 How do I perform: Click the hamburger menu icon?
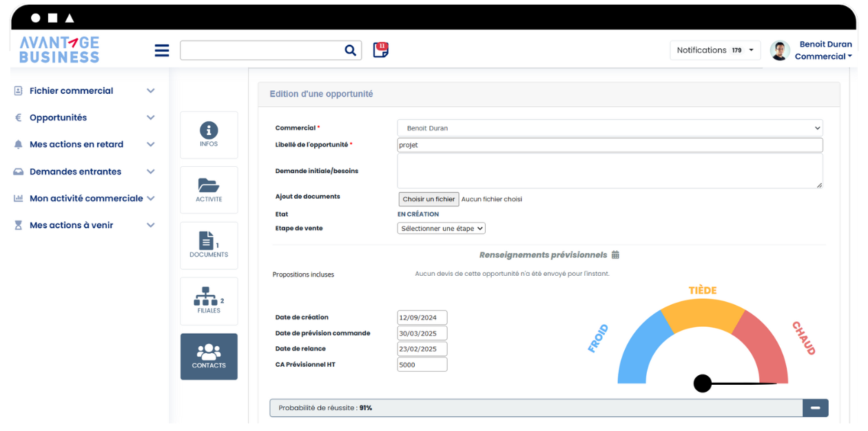click(x=162, y=50)
